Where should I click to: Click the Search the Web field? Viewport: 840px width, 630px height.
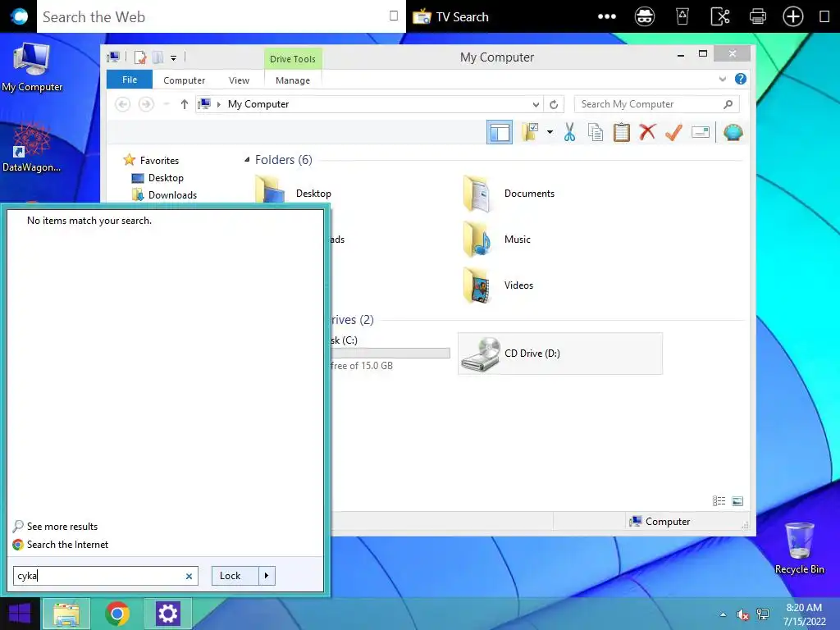[x=221, y=16]
